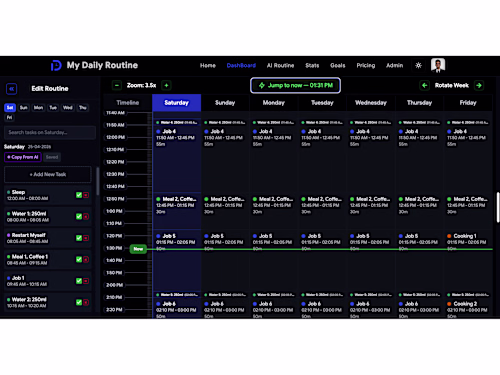Select the Thu day tab in sidebar
Viewport: 500px width, 375px height.
(x=83, y=108)
